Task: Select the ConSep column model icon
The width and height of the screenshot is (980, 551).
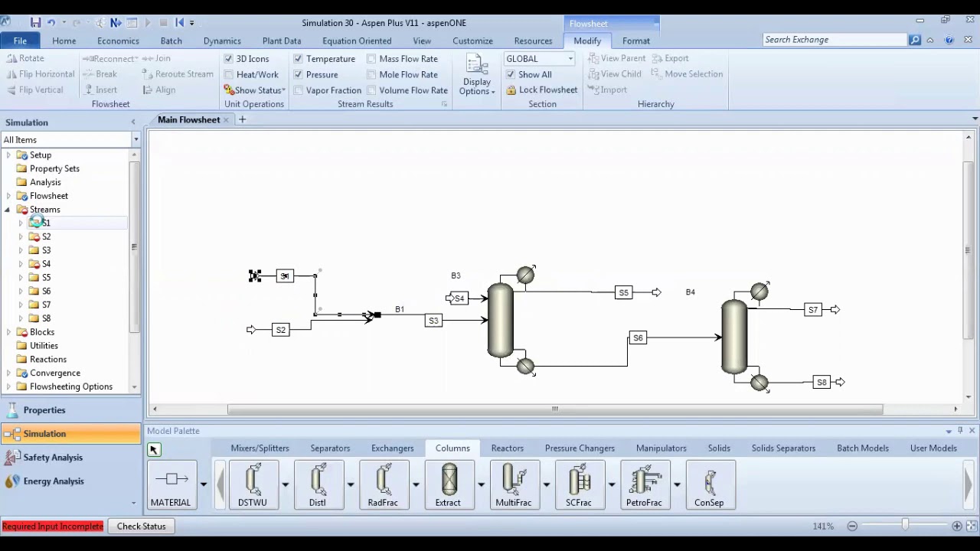Action: (710, 484)
